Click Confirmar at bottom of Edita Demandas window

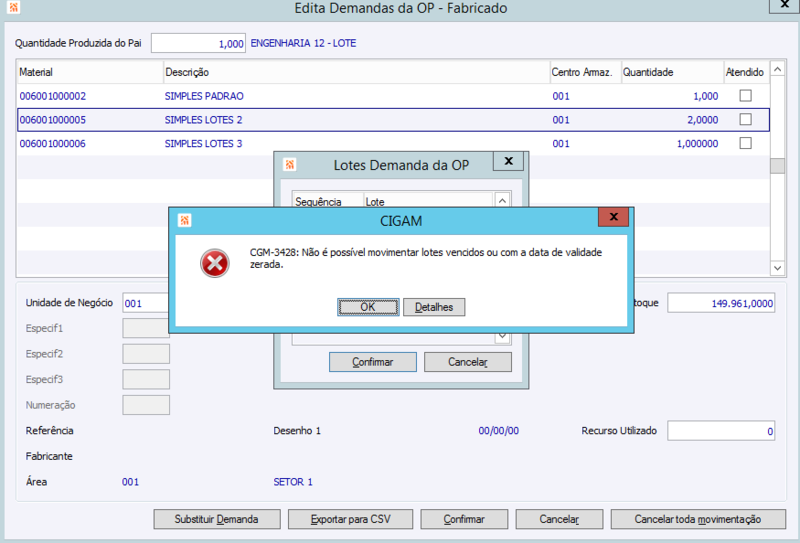click(464, 519)
